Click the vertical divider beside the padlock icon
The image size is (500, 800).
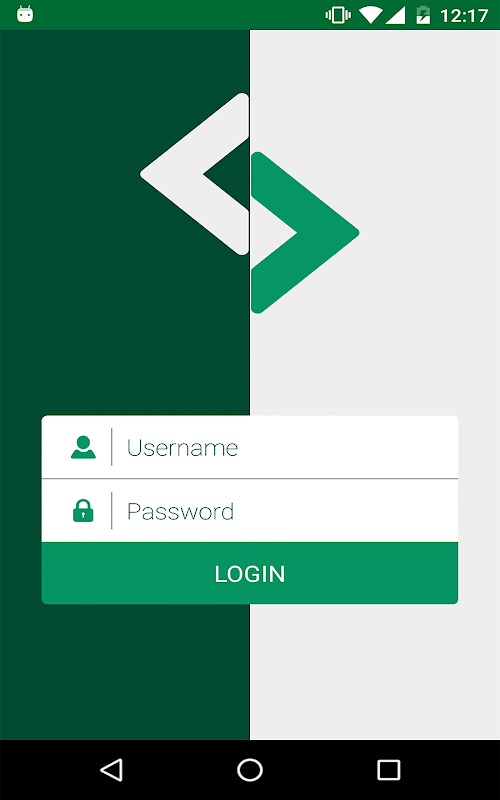(112, 511)
